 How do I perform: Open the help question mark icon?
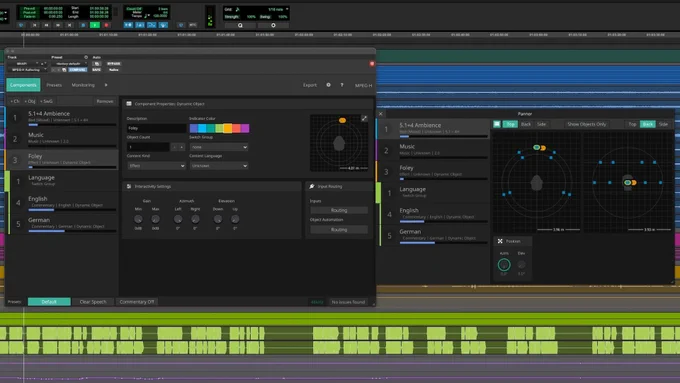pyautogui.click(x=342, y=85)
